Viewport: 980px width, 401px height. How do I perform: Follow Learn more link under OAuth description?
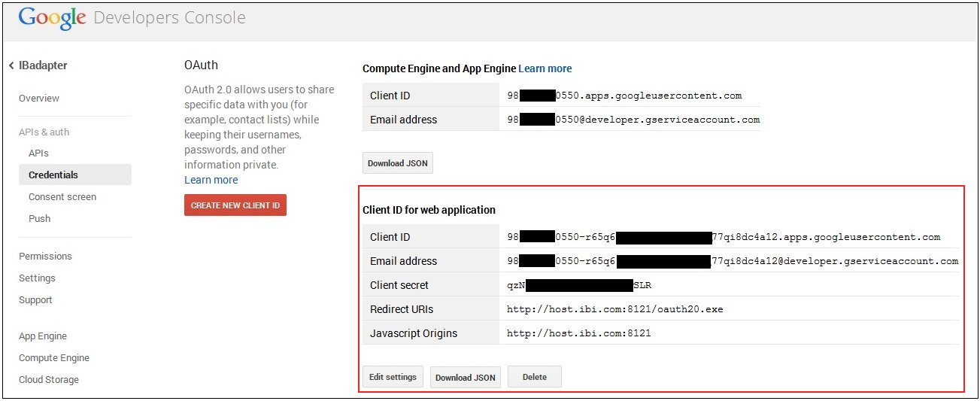click(211, 180)
